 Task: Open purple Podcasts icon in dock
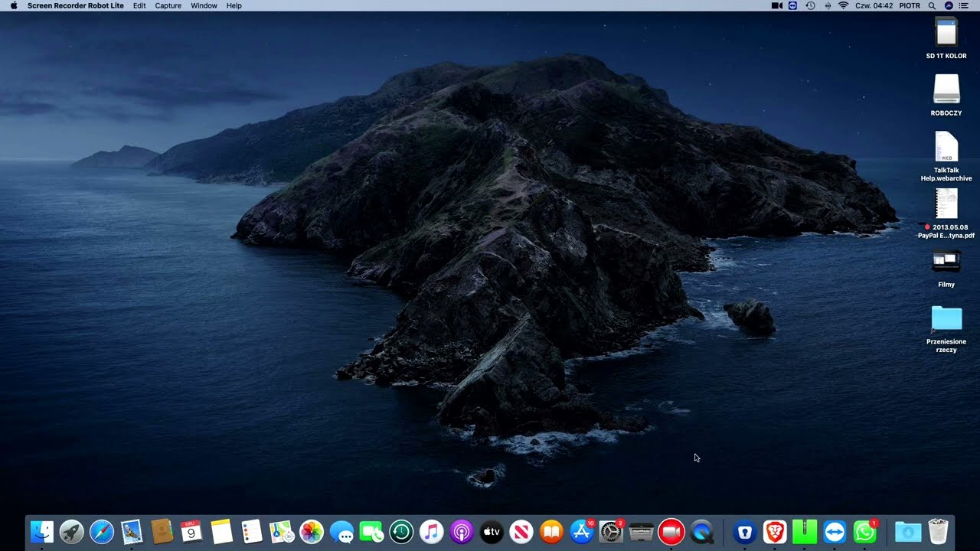point(462,531)
